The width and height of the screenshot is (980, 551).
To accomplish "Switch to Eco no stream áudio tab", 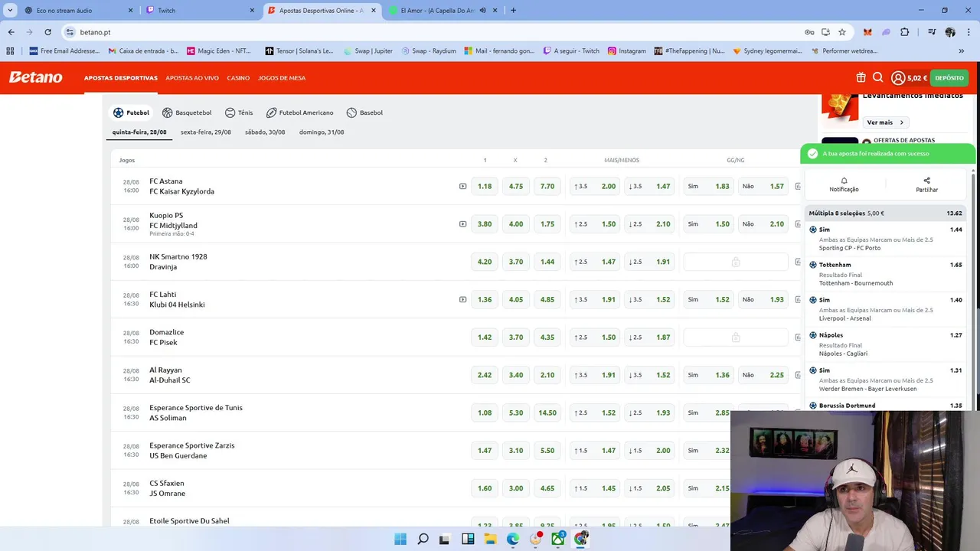I will pos(77,11).
